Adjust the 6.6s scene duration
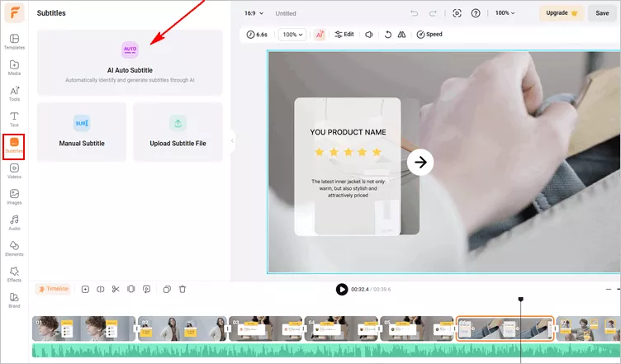Viewport: 621px width, 364px height. coord(257,35)
